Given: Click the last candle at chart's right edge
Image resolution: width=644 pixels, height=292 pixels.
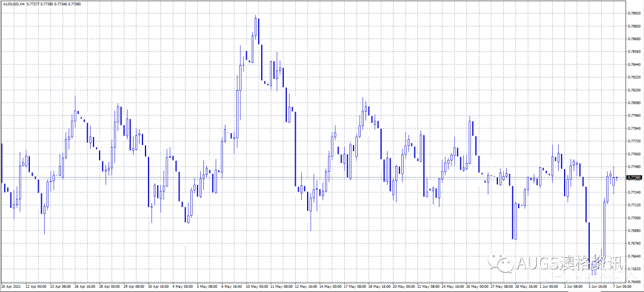Looking at the screenshot, I should pyautogui.click(x=615, y=179).
